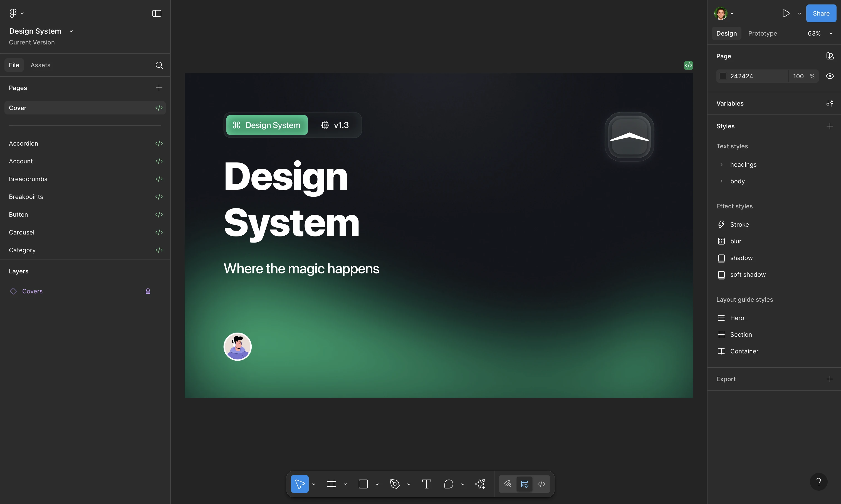The height and width of the screenshot is (504, 841).
Task: Select the Pen tool
Action: (395, 484)
